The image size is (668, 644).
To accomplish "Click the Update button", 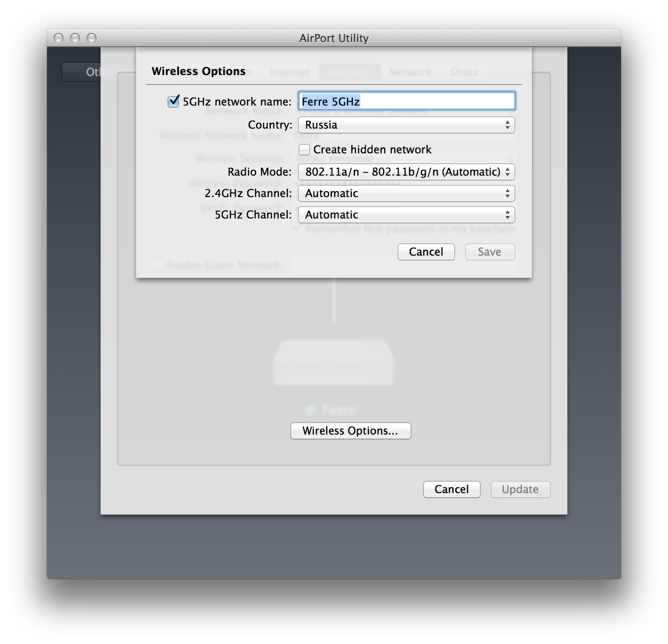I will point(520,489).
